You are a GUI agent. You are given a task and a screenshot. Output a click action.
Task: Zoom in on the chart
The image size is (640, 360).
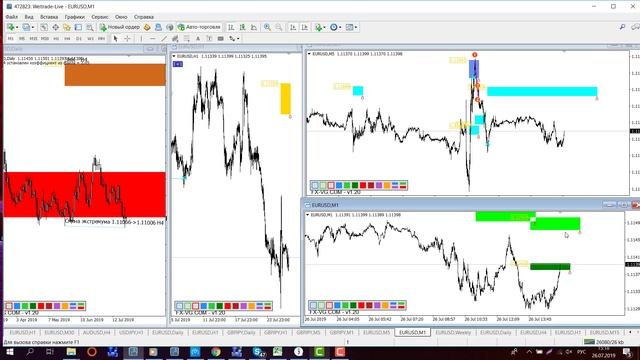[267, 27]
